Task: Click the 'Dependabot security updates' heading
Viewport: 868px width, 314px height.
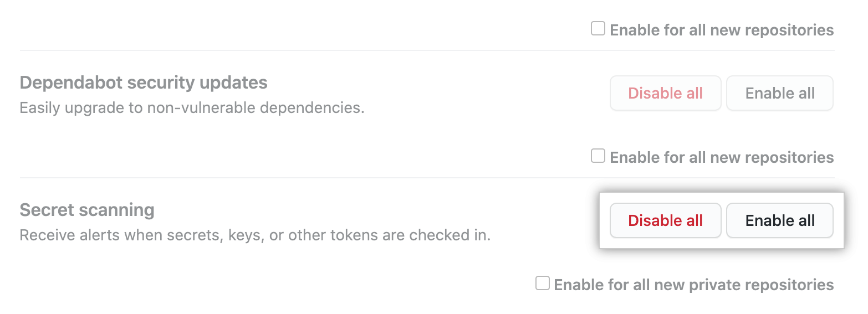Action: point(144,83)
